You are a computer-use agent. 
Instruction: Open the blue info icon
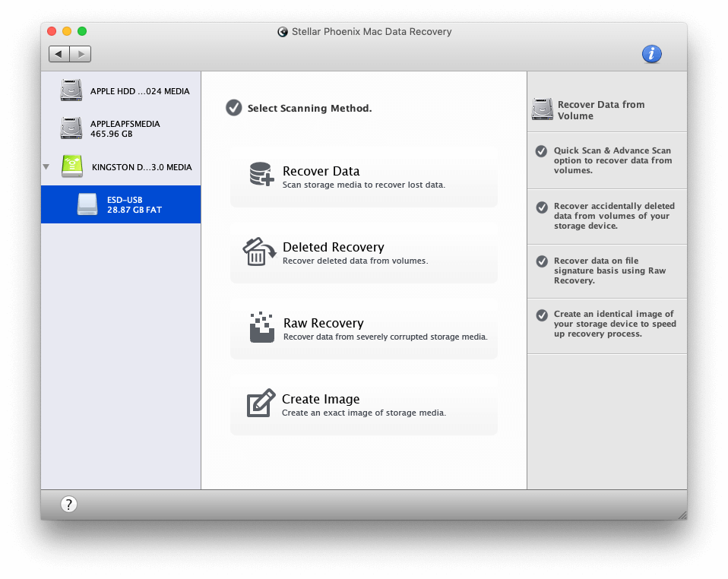651,54
